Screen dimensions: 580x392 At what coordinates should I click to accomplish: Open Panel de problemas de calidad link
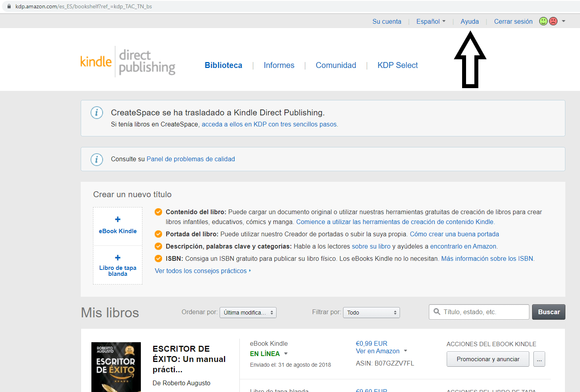coord(191,159)
